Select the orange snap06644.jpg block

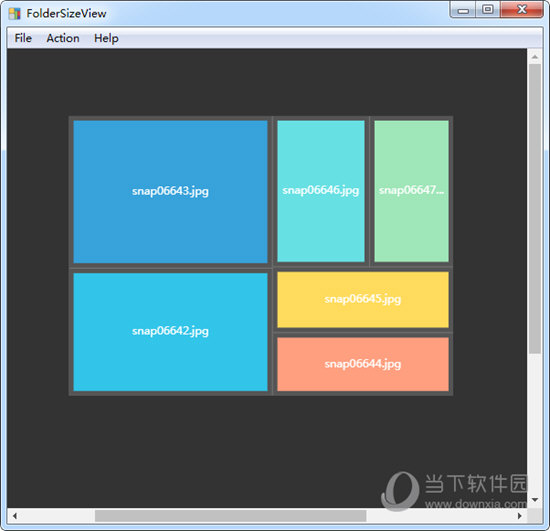tap(363, 364)
